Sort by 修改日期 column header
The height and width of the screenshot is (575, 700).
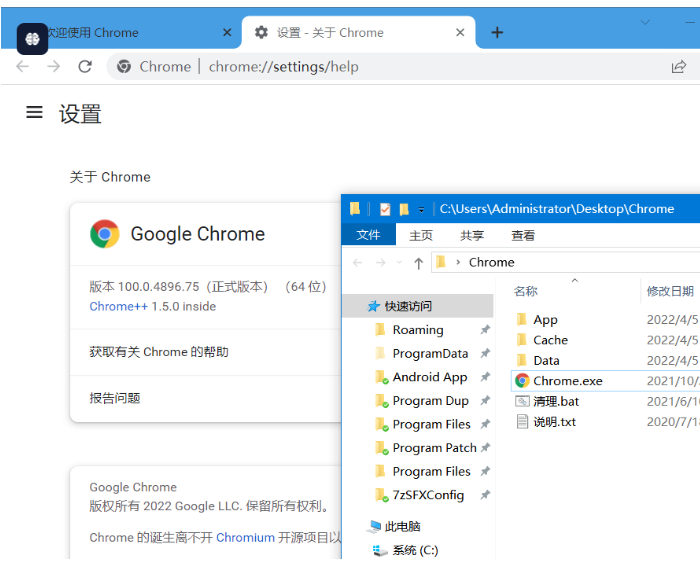(670, 292)
